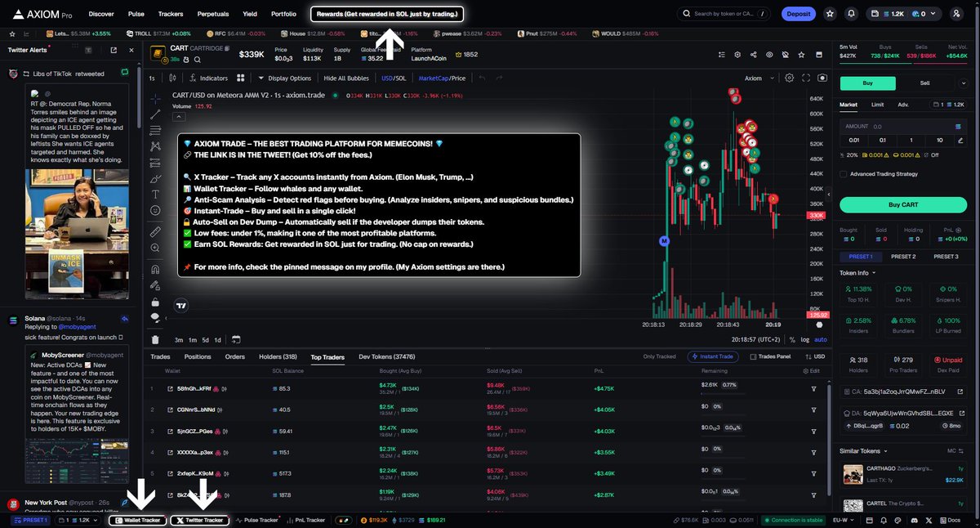The height and width of the screenshot is (528, 980).
Task: Filter the 58fnGh...kFRf trader row
Action: 813,388
